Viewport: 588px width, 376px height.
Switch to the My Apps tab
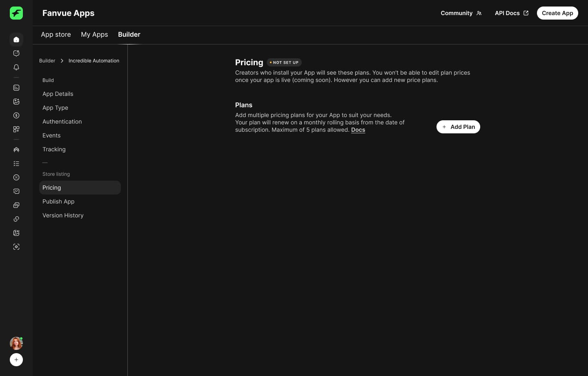pos(94,35)
